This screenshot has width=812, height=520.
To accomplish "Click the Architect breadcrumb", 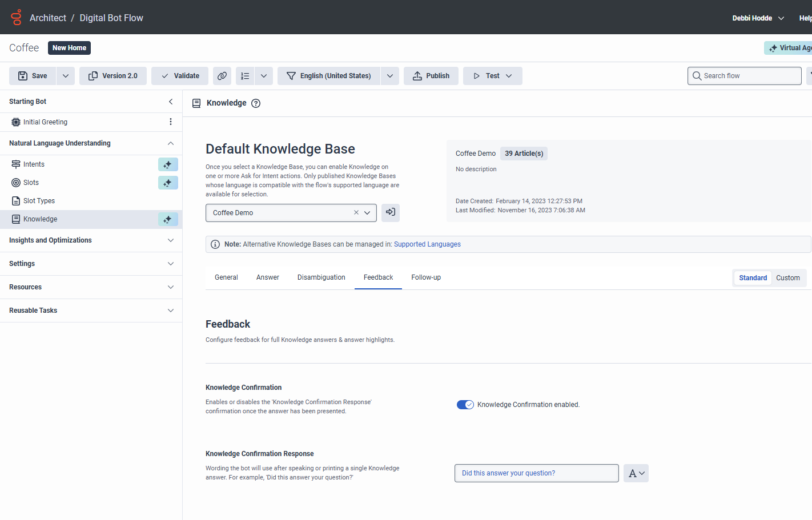I will (48, 18).
